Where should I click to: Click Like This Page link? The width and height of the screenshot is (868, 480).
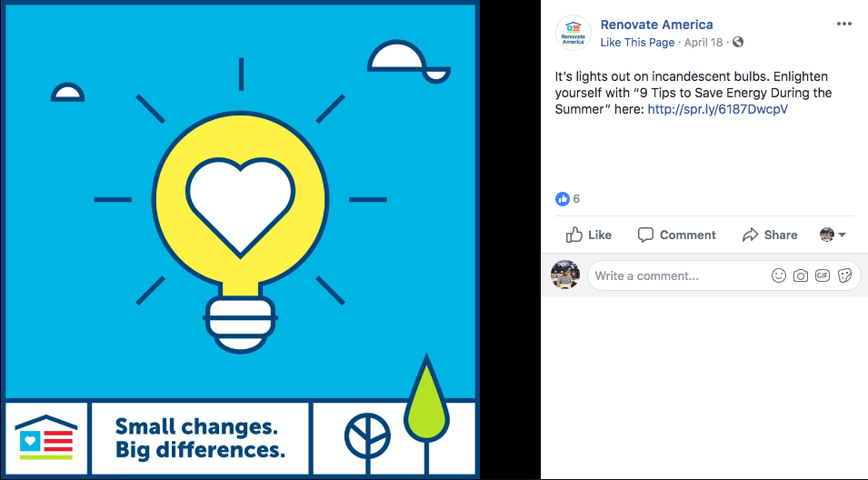coord(637,43)
